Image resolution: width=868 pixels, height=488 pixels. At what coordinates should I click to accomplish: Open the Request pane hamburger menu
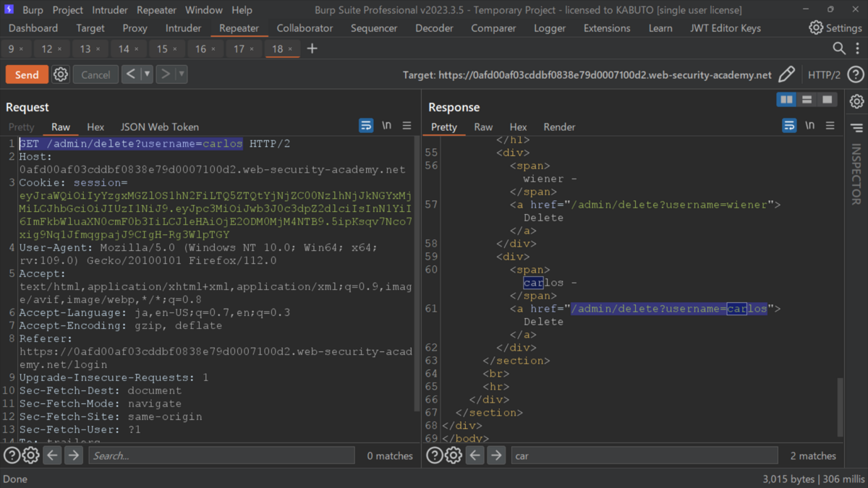[407, 126]
